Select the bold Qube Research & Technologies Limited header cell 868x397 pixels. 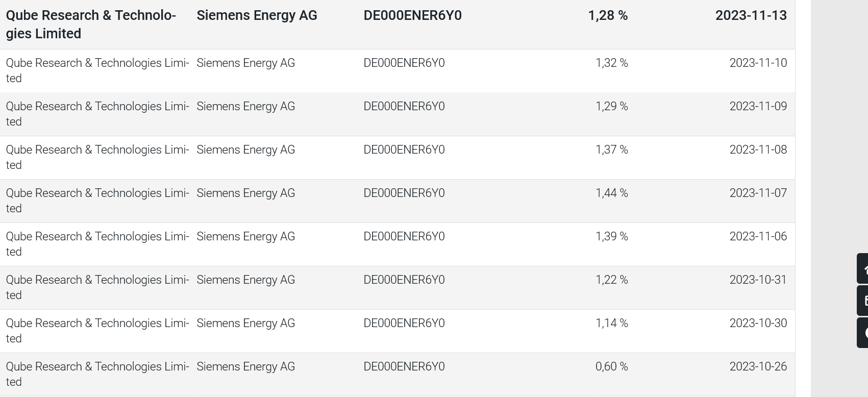tap(91, 24)
